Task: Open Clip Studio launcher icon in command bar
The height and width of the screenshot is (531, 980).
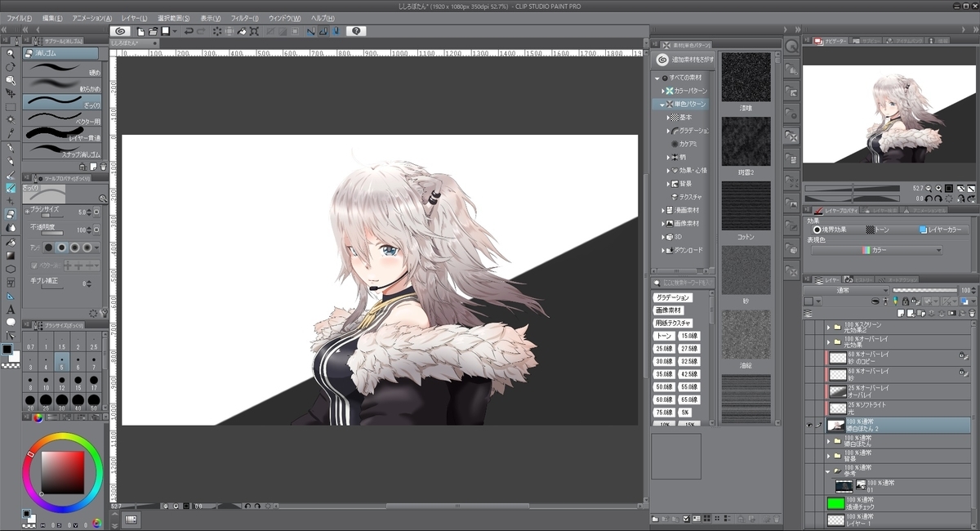Action: click(121, 31)
